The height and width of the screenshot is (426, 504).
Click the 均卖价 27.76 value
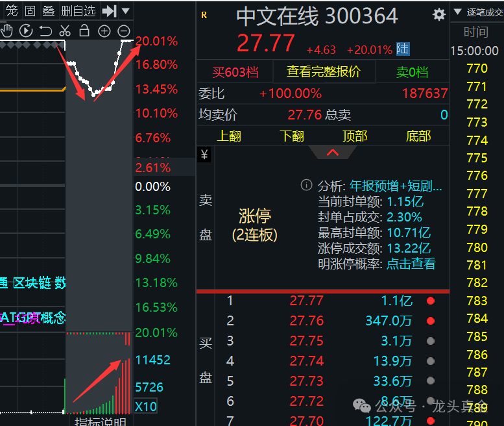pos(305,115)
